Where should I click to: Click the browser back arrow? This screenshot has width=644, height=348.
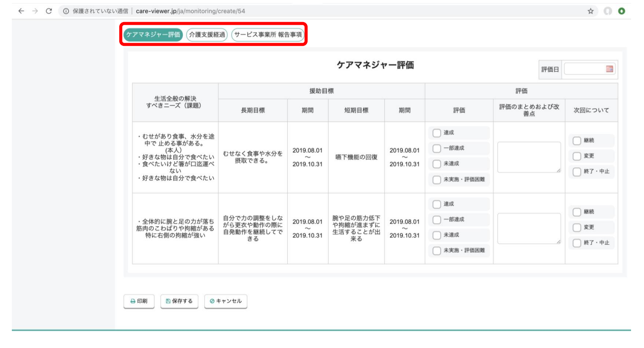(x=21, y=11)
